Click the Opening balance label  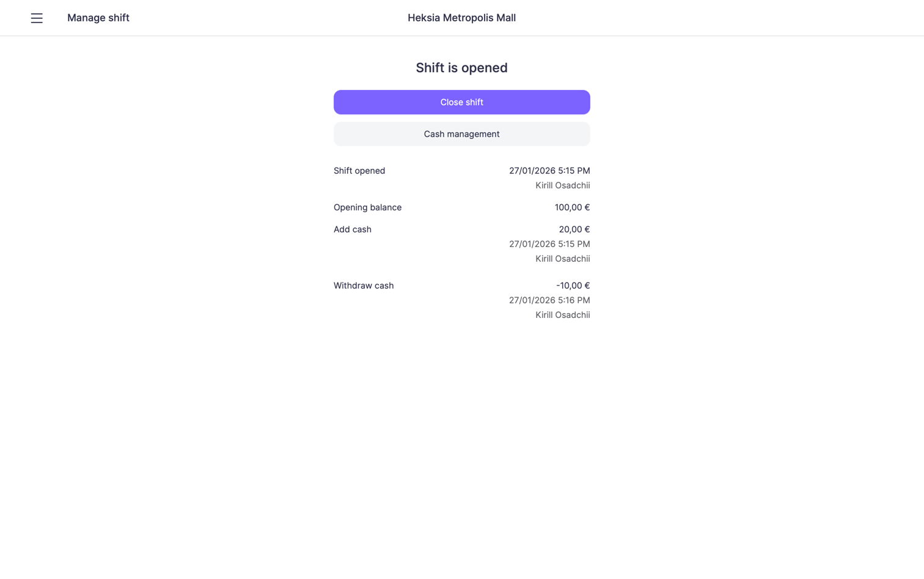[367, 207]
